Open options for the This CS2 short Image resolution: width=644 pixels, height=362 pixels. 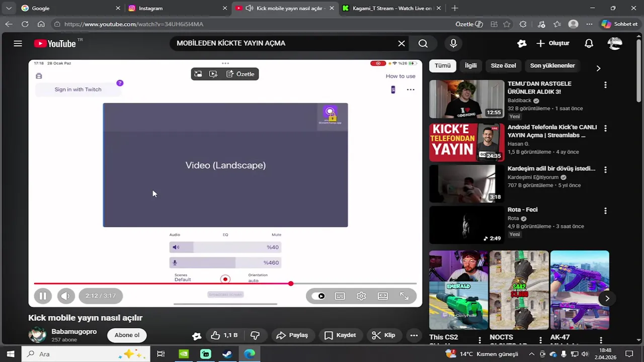[479, 340]
